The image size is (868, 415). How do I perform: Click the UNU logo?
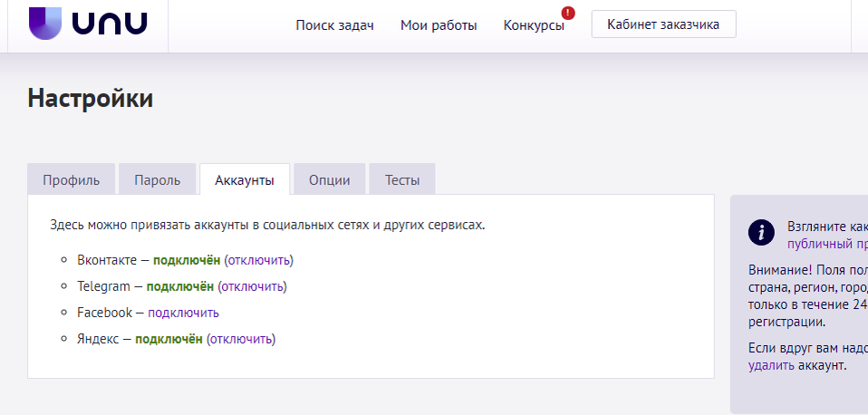(x=88, y=24)
